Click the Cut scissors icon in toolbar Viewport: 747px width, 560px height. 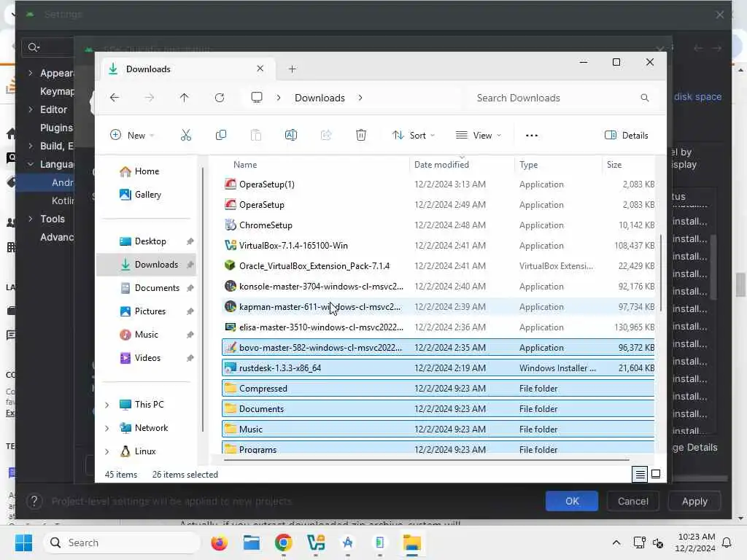click(186, 135)
